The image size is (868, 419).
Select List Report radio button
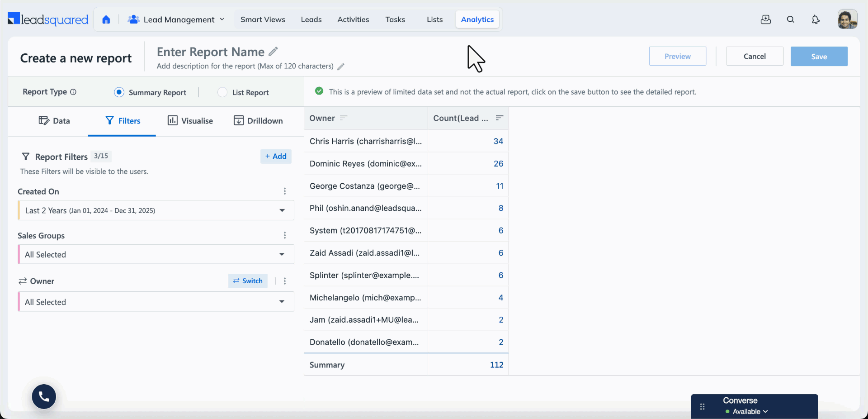[x=222, y=92]
